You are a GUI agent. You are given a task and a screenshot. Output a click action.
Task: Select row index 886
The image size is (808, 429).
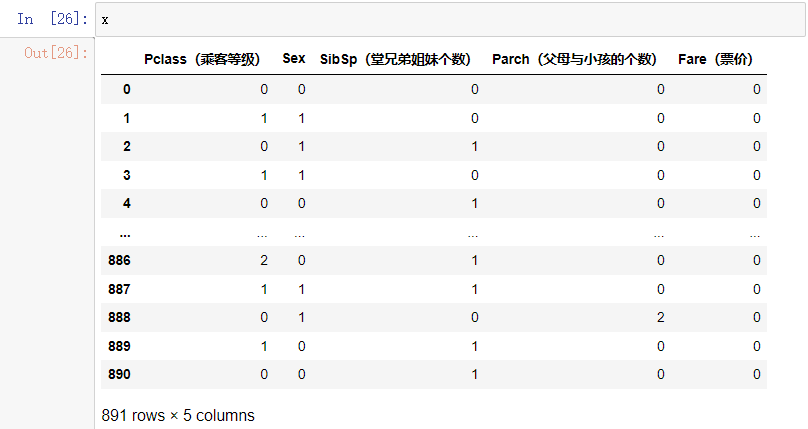click(x=119, y=261)
